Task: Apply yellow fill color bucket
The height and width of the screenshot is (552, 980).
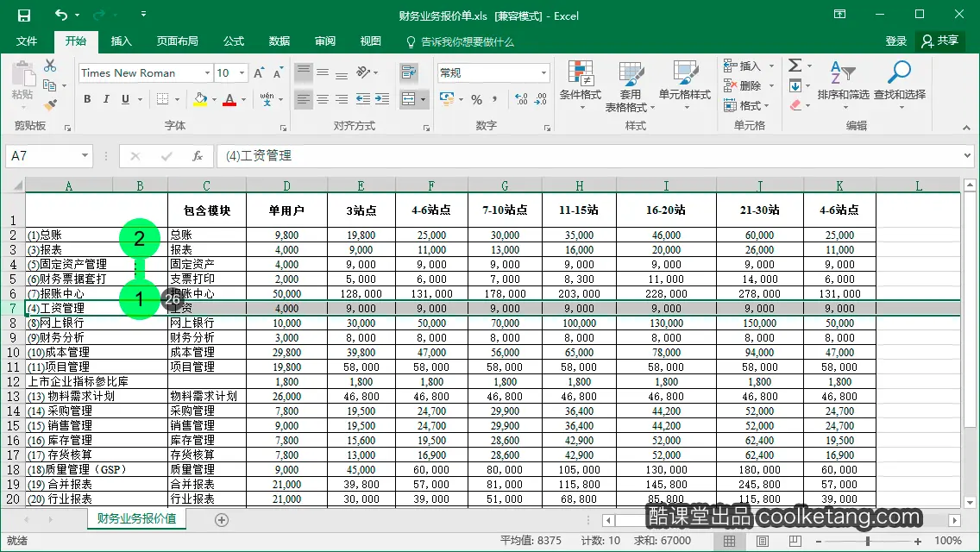Action: point(201,99)
